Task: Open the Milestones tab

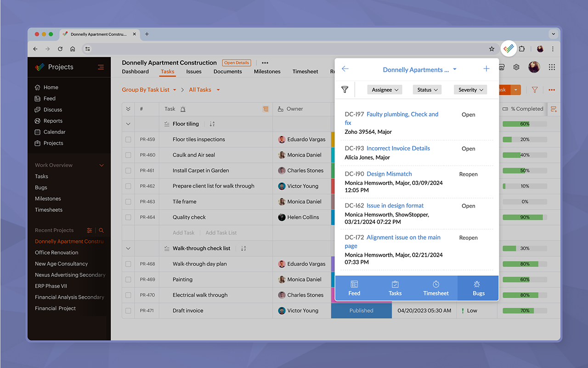Action: click(x=267, y=71)
